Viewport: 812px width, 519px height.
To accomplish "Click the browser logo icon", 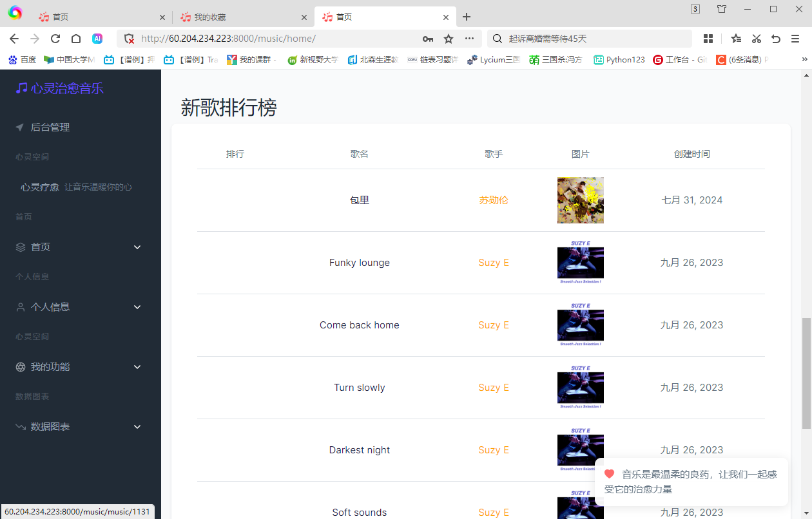I will click(x=15, y=12).
